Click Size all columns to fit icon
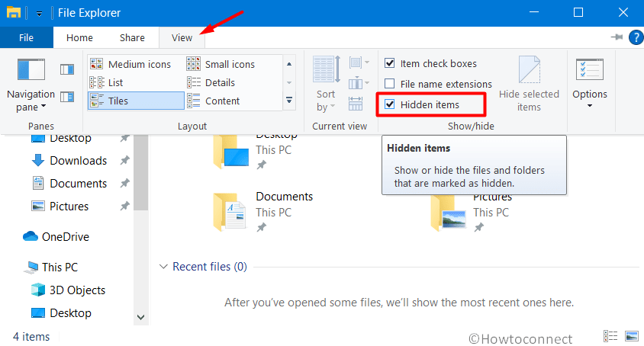The height and width of the screenshot is (346, 644). pyautogui.click(x=356, y=104)
